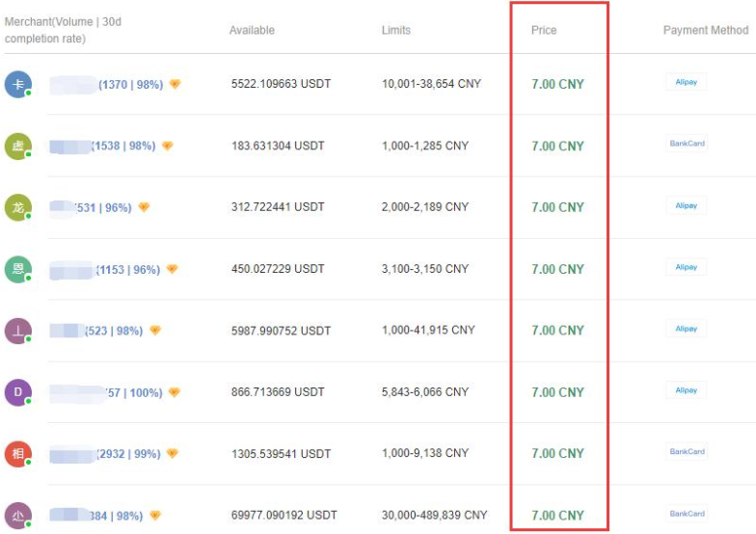
Task: Click 7.00 CNY price for 5522.109663 USDT
Action: [557, 85]
